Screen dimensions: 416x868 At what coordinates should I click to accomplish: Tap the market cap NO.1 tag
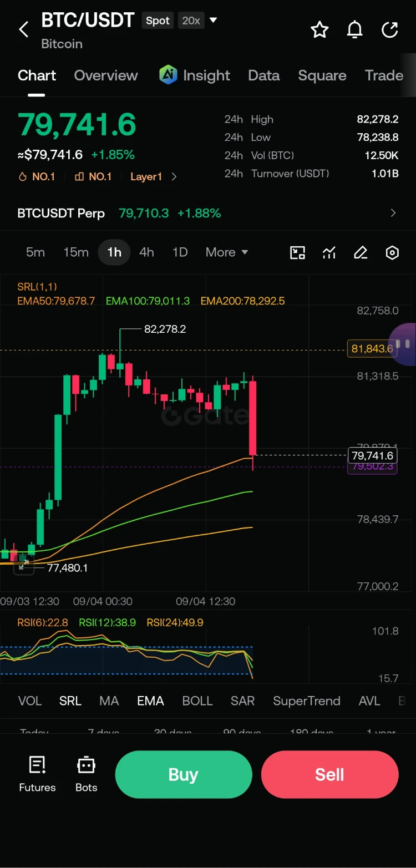coord(93,177)
